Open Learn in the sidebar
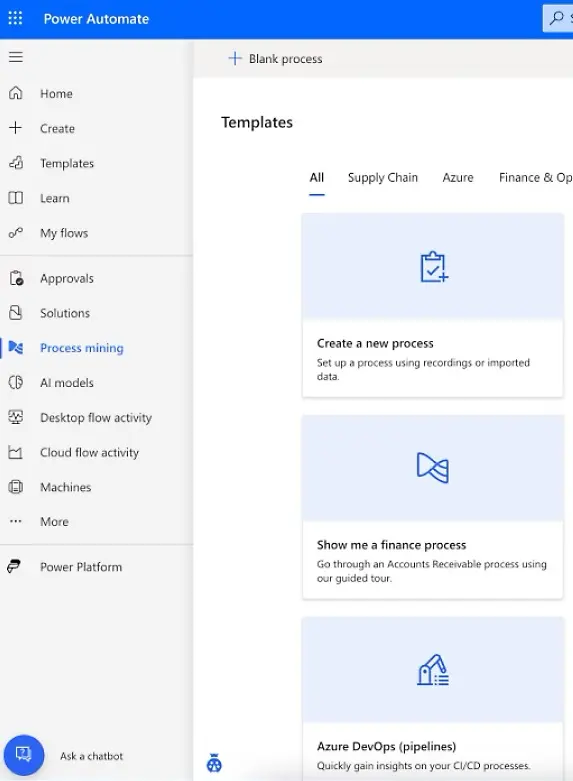573x781 pixels. (x=55, y=198)
